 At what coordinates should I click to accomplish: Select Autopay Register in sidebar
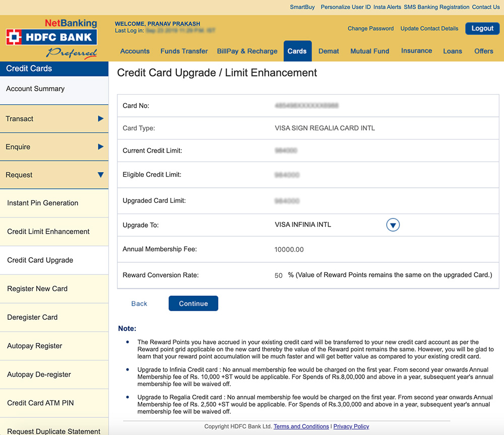tap(54, 346)
